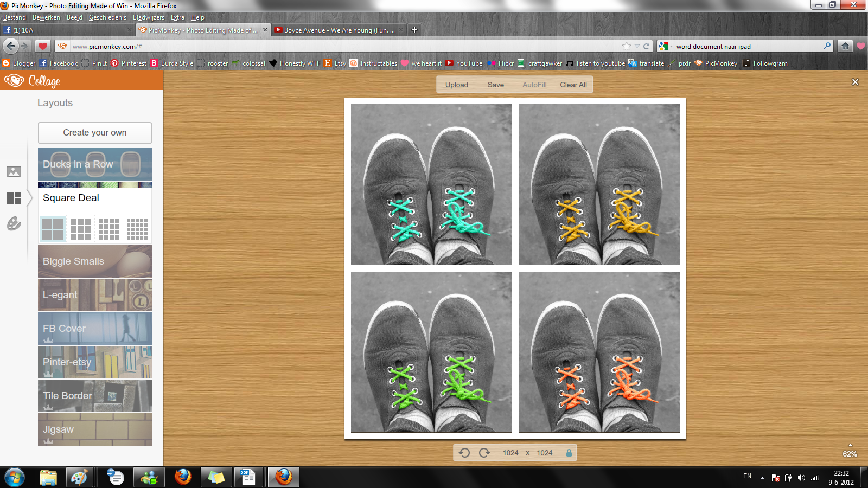Viewport: 868px width, 488px height.
Task: Expand the L-egant layouts
Action: pos(95,295)
